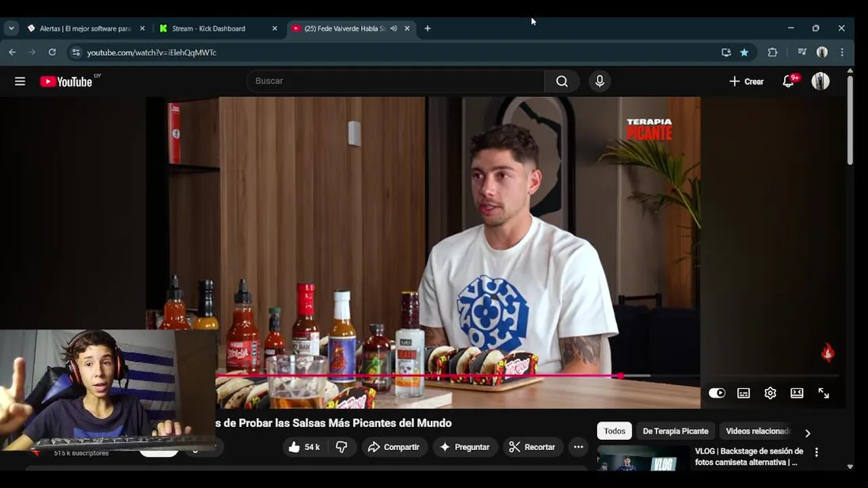Open options menu for the VLOG video
The width and height of the screenshot is (868, 488).
pyautogui.click(x=817, y=452)
